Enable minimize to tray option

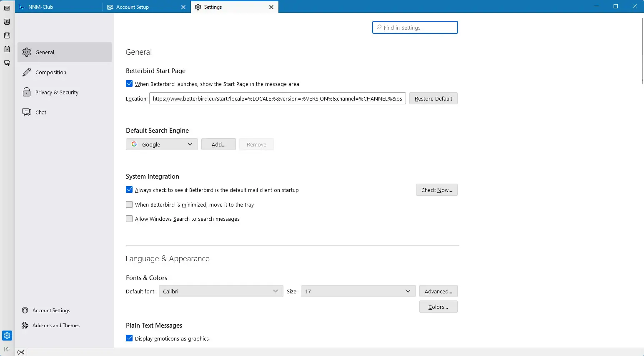pyautogui.click(x=129, y=205)
